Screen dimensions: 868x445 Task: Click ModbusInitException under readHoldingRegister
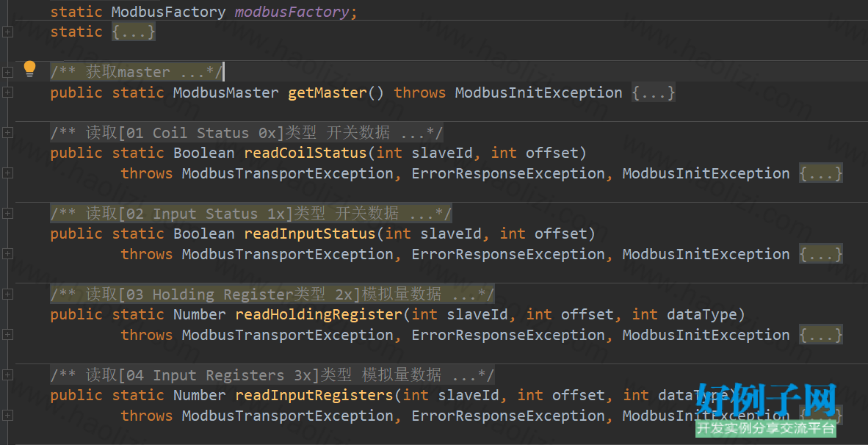[x=706, y=335]
